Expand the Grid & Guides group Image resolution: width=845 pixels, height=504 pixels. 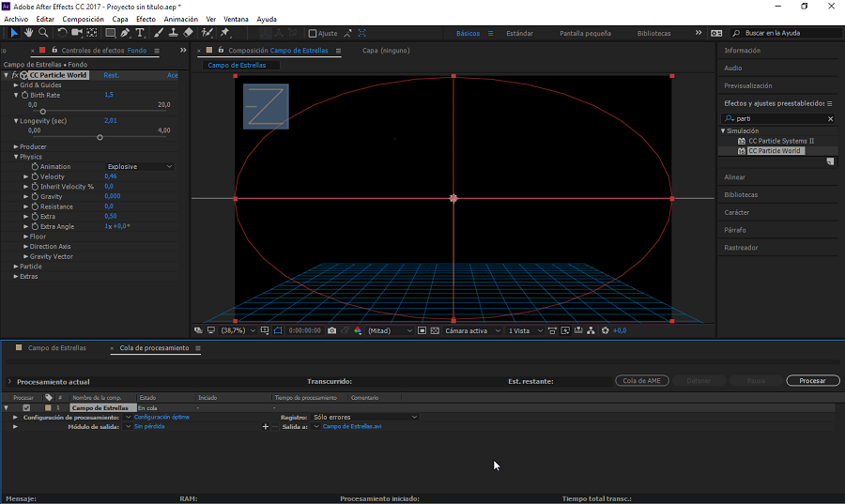point(16,85)
